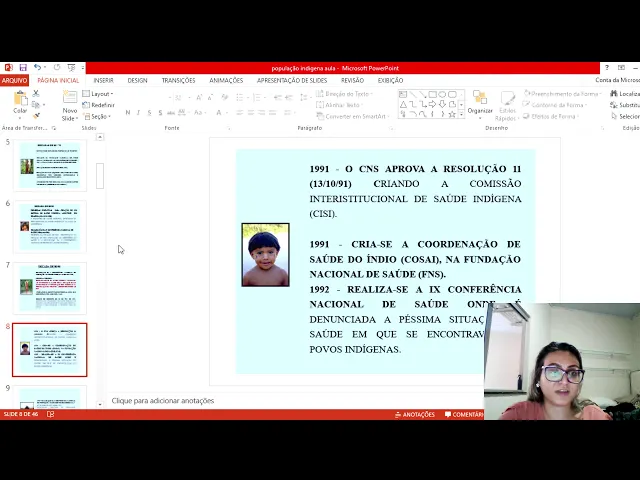Toggle strikethrough abc formatting
Image resolution: width=640 pixels, height=480 pixels.
coord(171,113)
